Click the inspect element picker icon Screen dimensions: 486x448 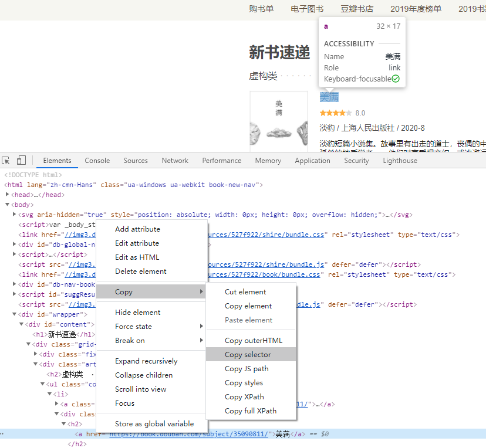coord(6,161)
